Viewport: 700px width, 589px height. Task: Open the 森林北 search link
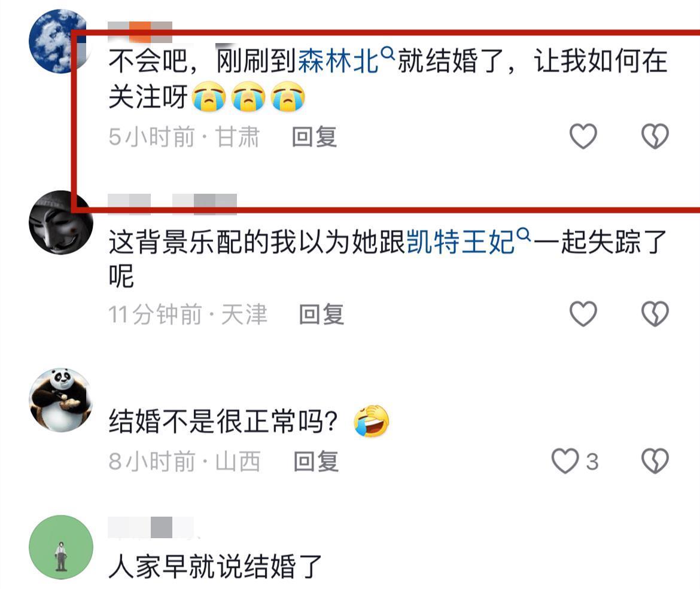coord(339,61)
